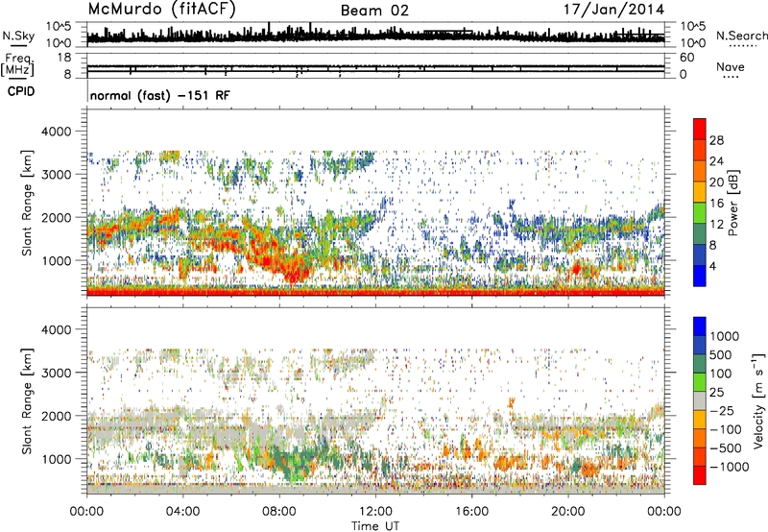Click the "4000" range tick on velocity panel

click(x=58, y=329)
